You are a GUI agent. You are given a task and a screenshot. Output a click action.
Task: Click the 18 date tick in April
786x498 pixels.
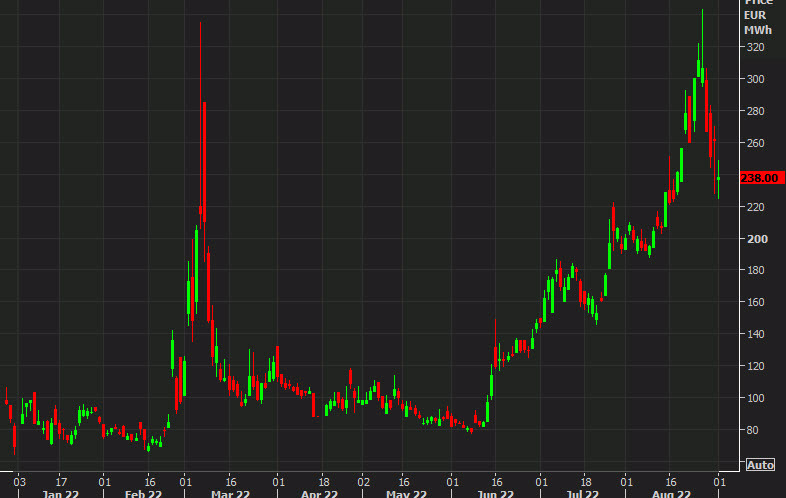[x=324, y=482]
